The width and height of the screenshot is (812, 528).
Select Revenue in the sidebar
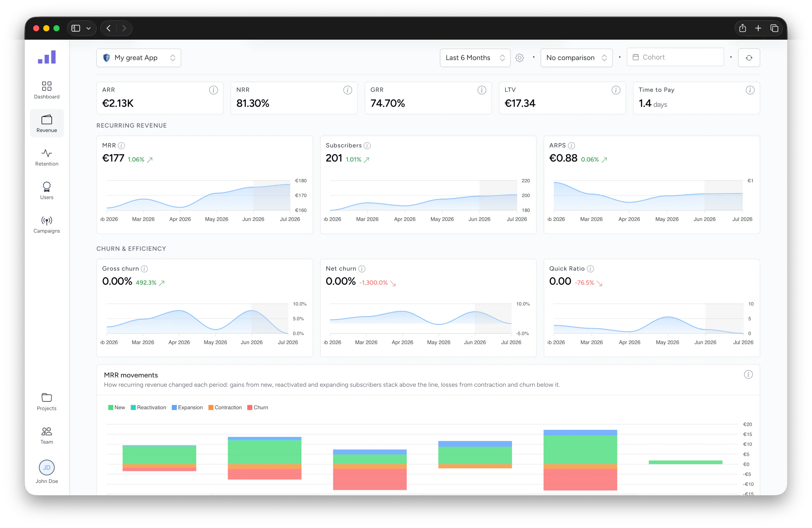point(47,123)
